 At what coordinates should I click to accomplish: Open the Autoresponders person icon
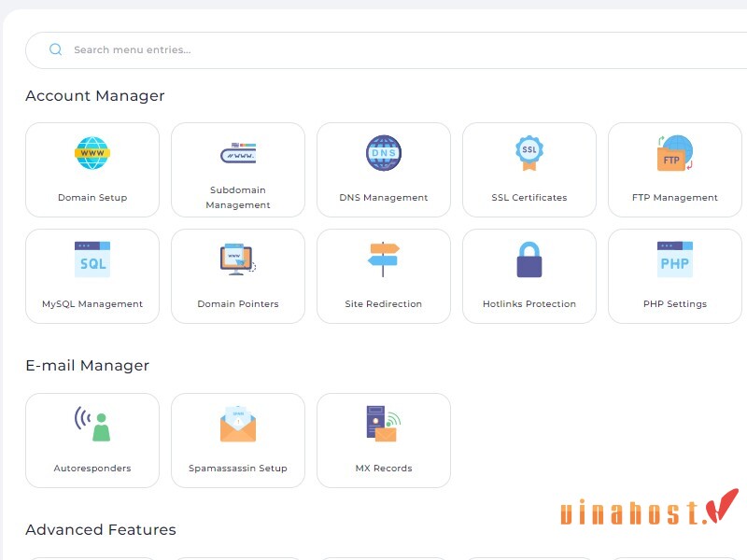coord(92,424)
